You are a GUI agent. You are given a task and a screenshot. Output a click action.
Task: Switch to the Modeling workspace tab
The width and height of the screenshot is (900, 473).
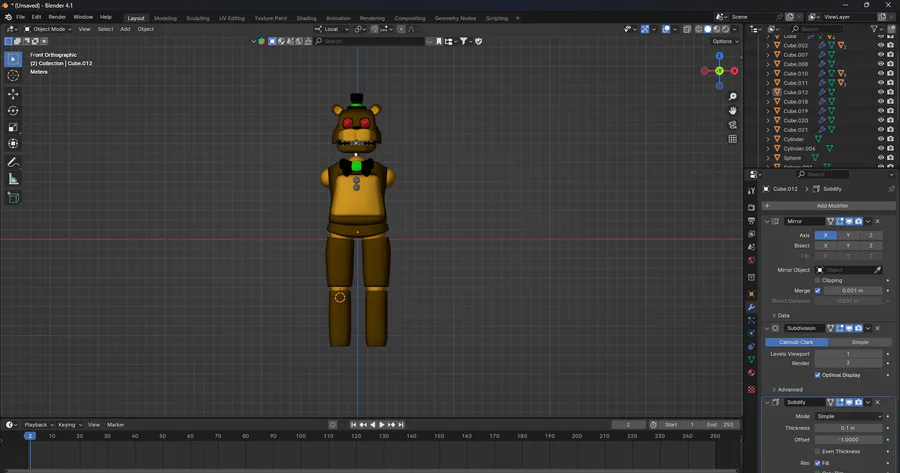pyautogui.click(x=165, y=18)
